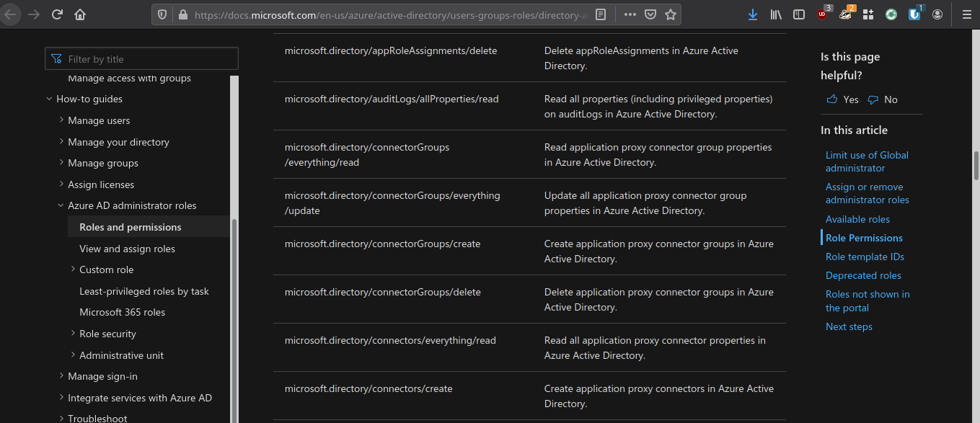Open the uBlock Origin extension popup
The image size is (980, 423).
point(824,14)
